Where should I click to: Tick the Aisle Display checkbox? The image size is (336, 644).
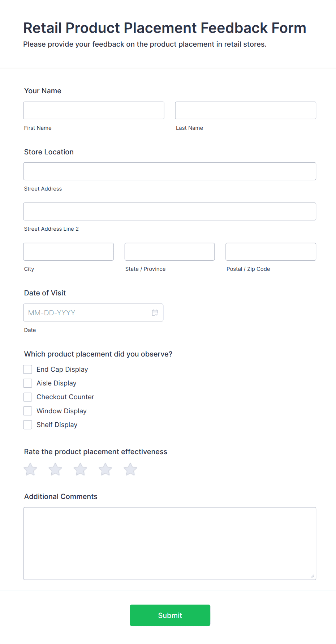pos(28,383)
